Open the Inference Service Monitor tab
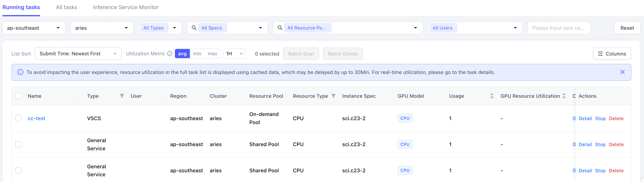The height and width of the screenshot is (182, 644). (x=126, y=7)
